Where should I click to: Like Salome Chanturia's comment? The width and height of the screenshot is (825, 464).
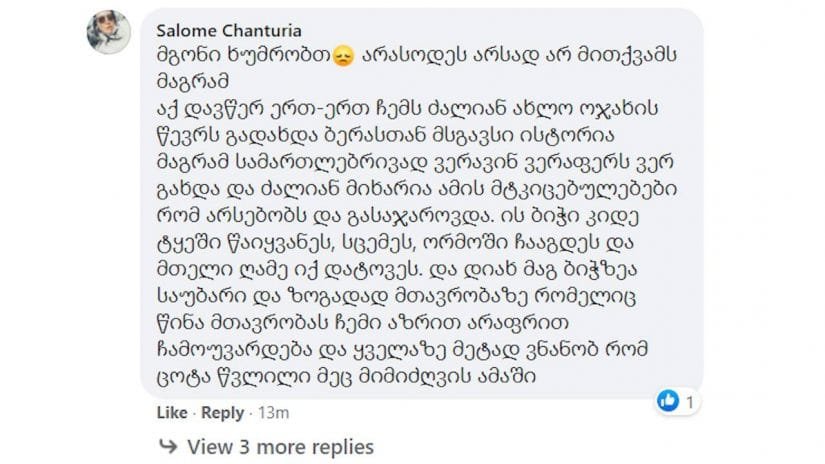tap(172, 413)
